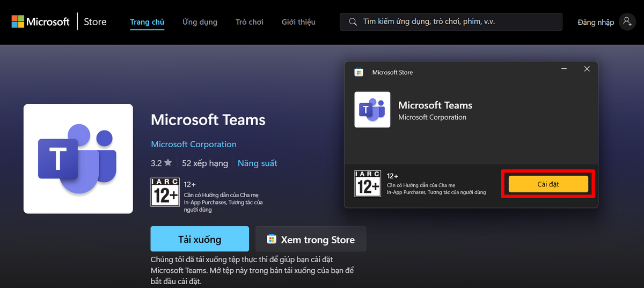Click the Xem trong Store button
This screenshot has width=644, height=288.
[311, 239]
